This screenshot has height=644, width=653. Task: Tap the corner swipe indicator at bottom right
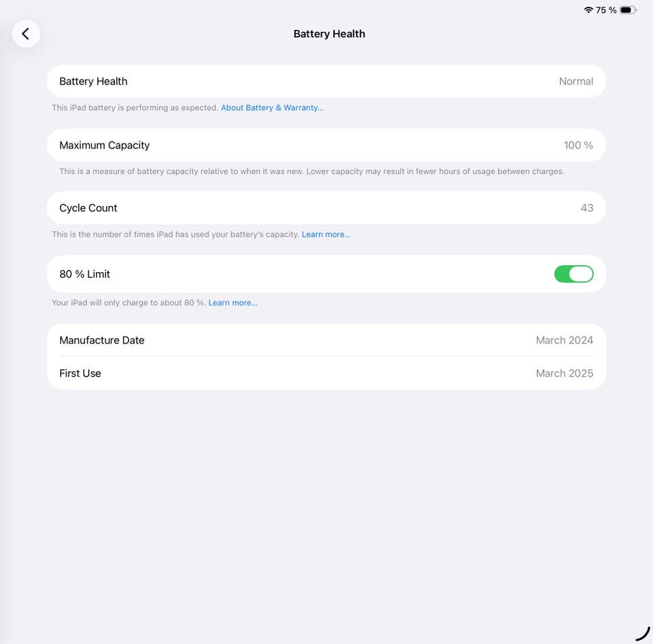click(x=643, y=634)
